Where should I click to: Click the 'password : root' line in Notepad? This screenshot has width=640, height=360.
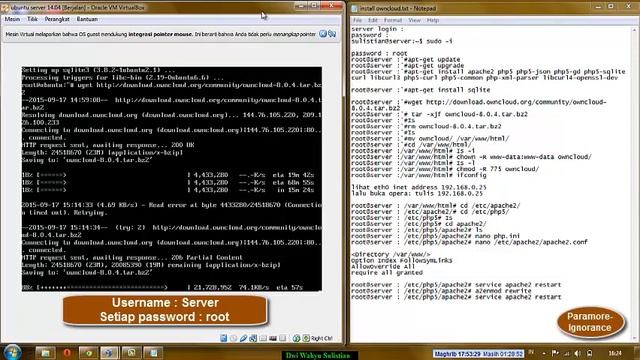(x=379, y=53)
